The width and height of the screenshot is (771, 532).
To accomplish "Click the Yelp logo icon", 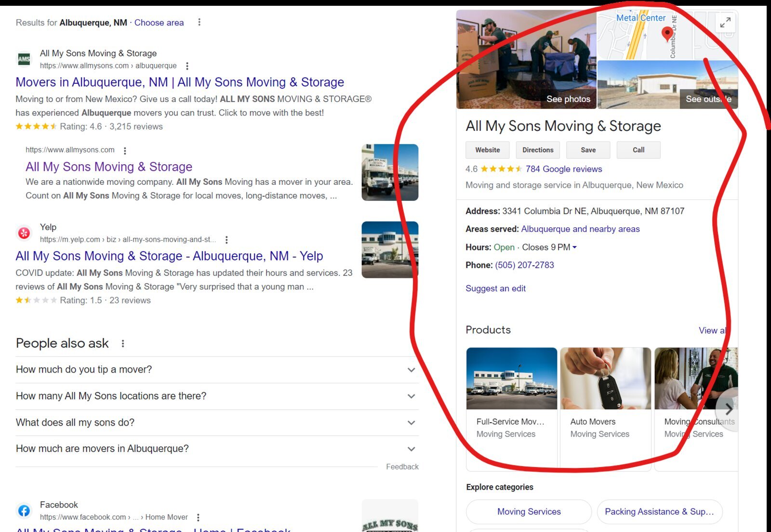I will click(24, 233).
